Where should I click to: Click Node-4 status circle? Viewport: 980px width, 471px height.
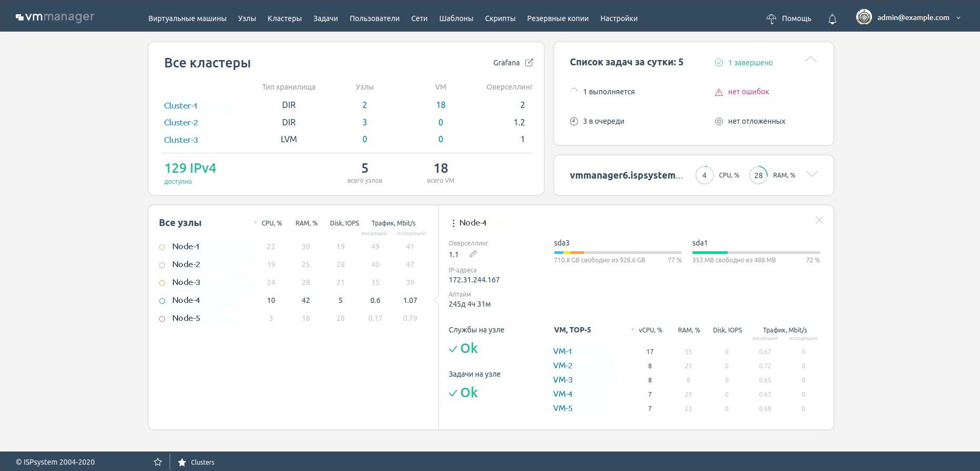click(x=162, y=301)
